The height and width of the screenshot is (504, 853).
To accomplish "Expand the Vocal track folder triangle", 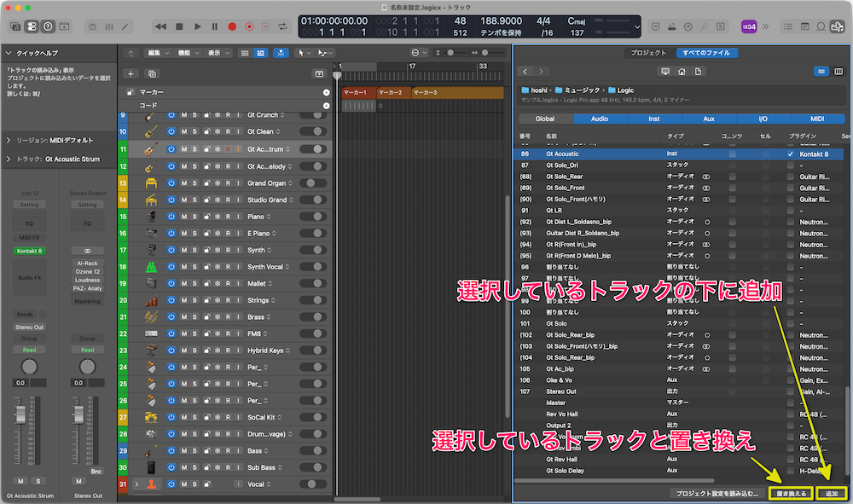I will (x=136, y=484).
